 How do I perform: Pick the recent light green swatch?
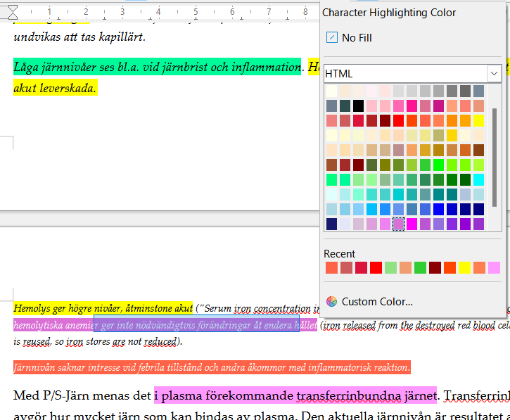point(390,268)
